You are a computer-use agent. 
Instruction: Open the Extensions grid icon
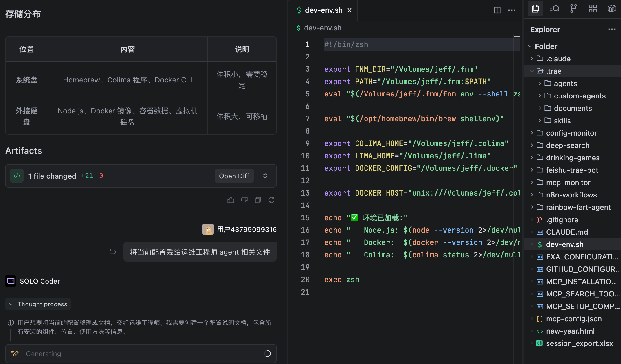(x=593, y=8)
